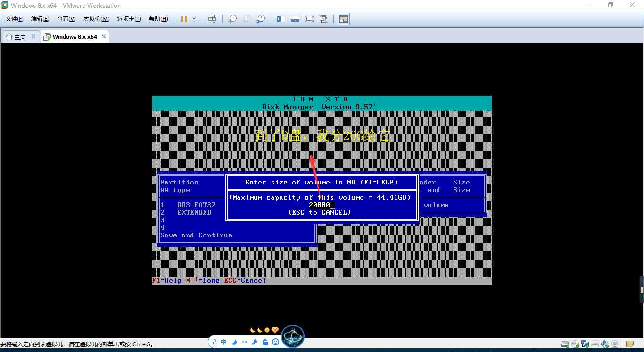
Task: Switch to Unity mode
Action: [x=323, y=19]
